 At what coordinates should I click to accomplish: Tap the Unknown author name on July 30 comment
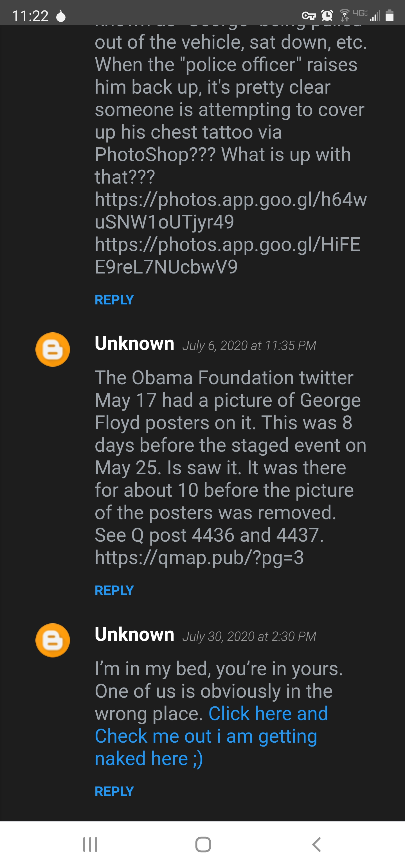click(134, 634)
